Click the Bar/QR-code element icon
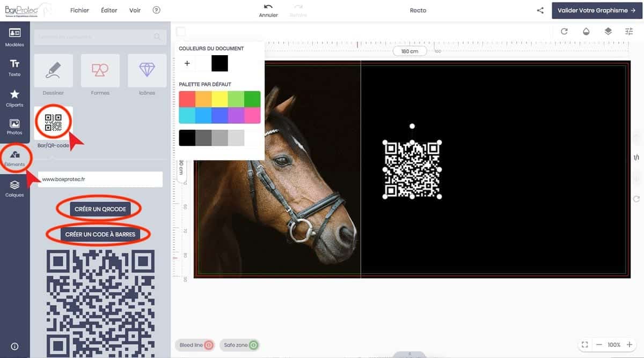 pyautogui.click(x=53, y=123)
